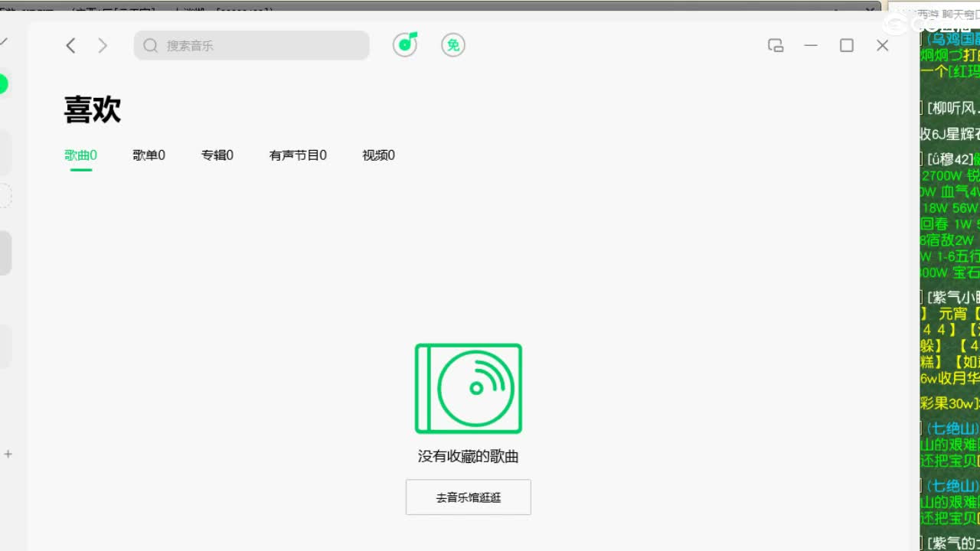Click the search music input field
This screenshot has width=980, height=551.
[251, 45]
